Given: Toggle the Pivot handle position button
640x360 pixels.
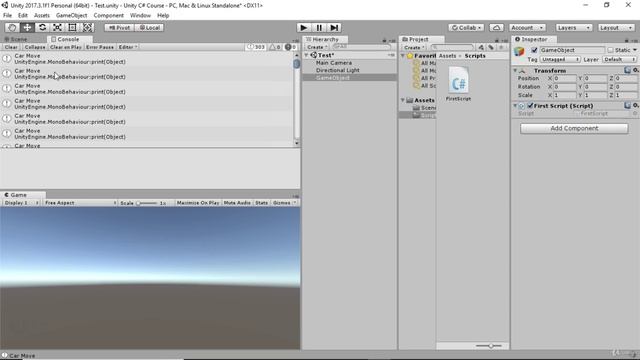Looking at the screenshot, I should click(119, 27).
